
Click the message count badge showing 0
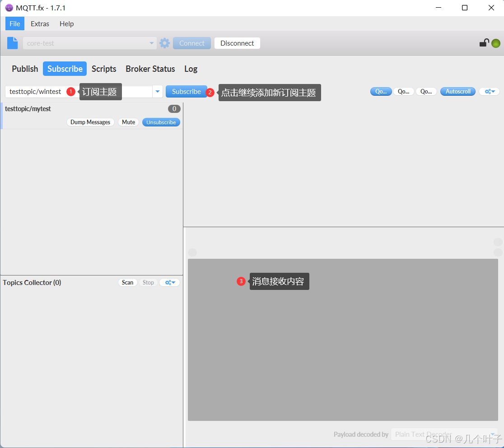(174, 109)
